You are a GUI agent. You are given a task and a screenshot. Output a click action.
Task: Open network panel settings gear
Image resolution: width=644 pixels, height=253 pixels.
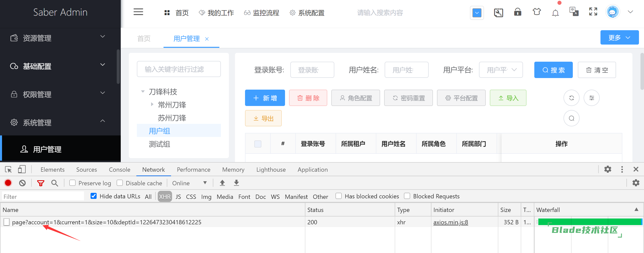pos(636,183)
